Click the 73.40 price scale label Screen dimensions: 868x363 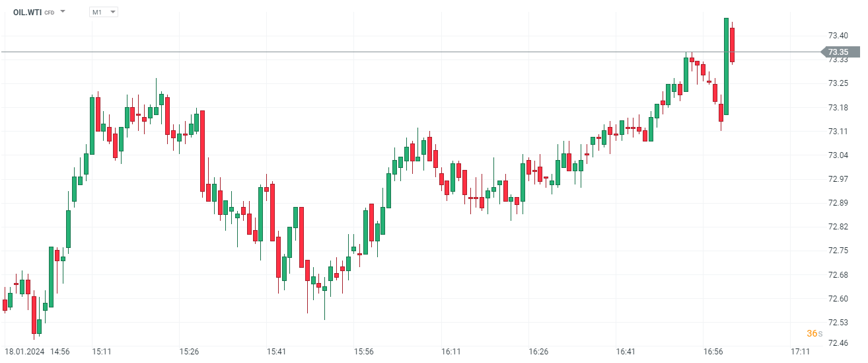coord(838,35)
